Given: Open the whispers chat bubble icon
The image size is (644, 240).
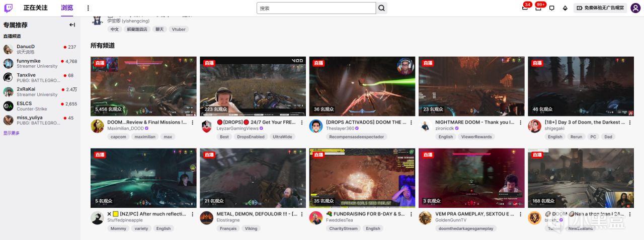Looking at the screenshot, I should pos(551,8).
